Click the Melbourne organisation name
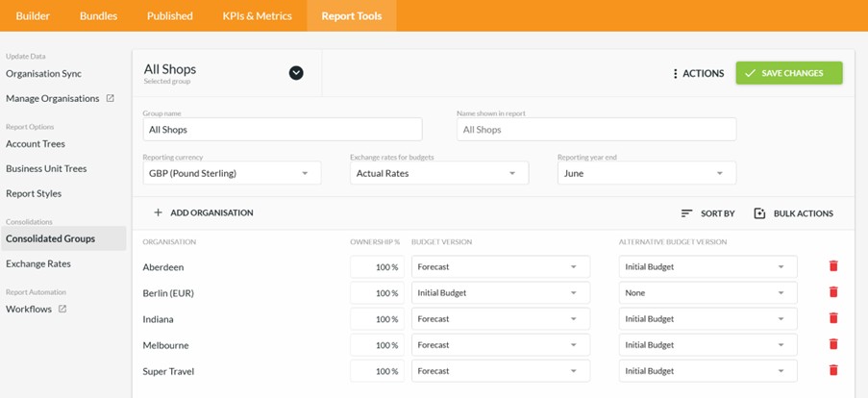This screenshot has height=398, width=868. (x=165, y=345)
